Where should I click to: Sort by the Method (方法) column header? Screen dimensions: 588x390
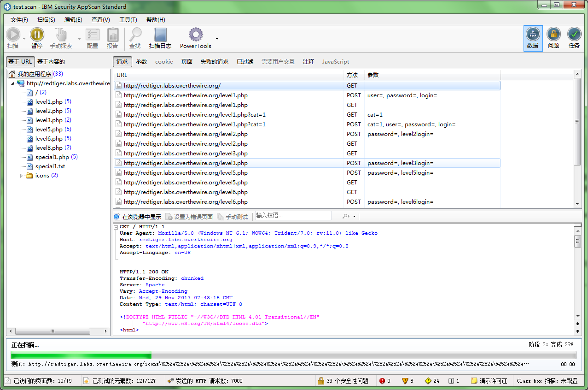(354, 75)
